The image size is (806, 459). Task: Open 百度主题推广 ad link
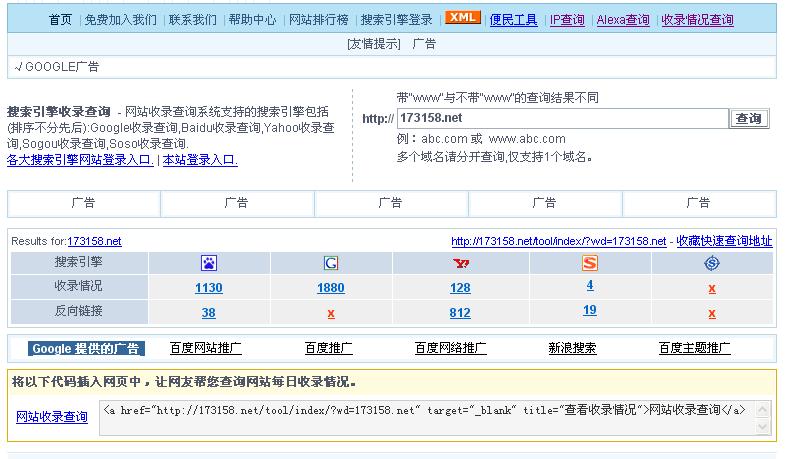tap(694, 348)
